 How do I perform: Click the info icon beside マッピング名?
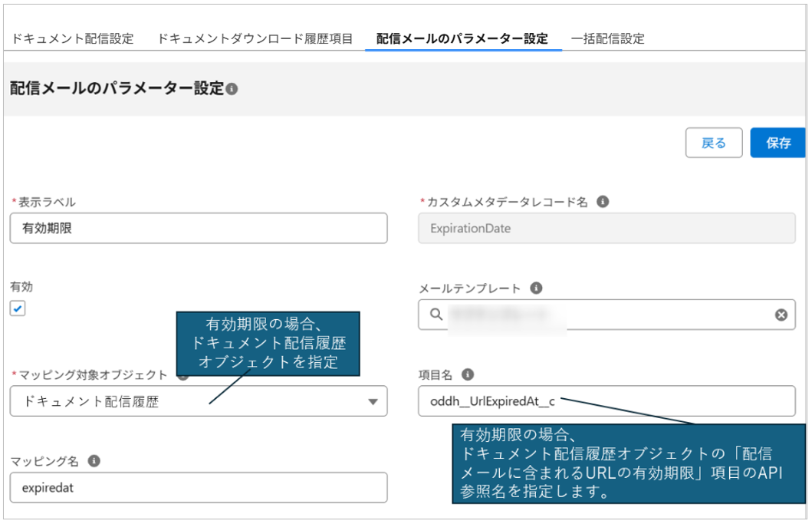tap(94, 461)
